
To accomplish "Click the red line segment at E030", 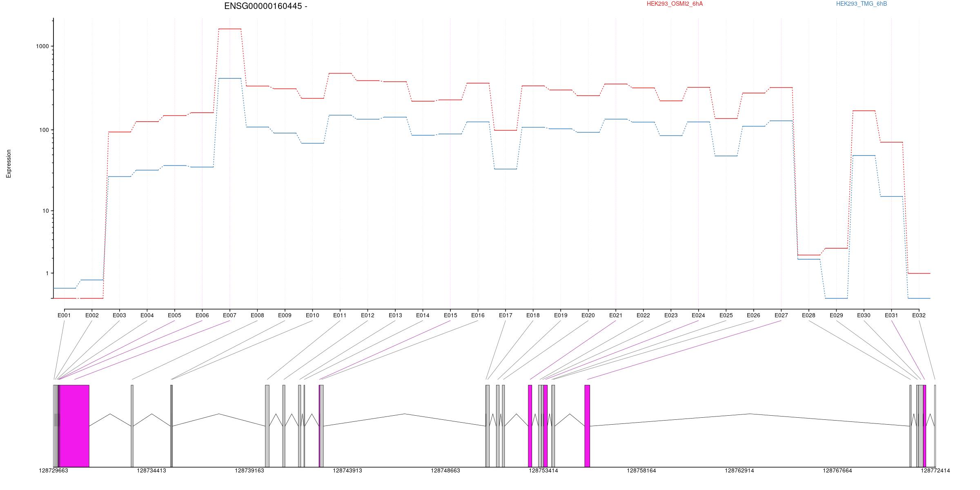I will click(x=864, y=111).
